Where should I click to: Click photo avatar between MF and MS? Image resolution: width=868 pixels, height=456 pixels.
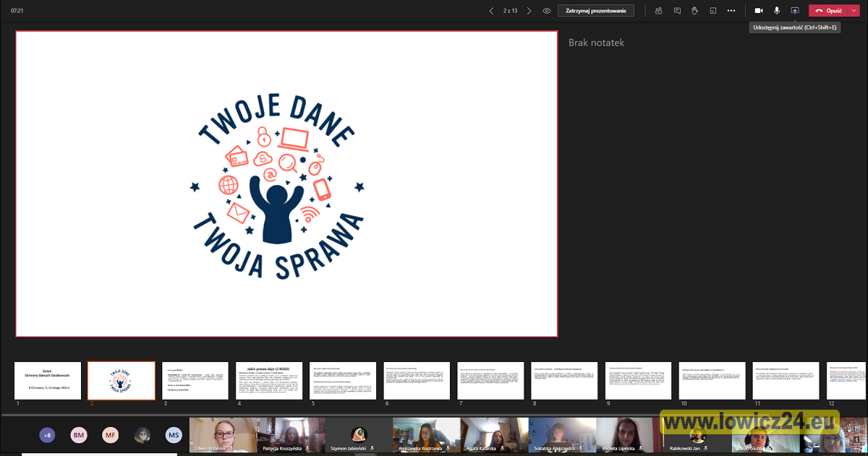pyautogui.click(x=142, y=435)
